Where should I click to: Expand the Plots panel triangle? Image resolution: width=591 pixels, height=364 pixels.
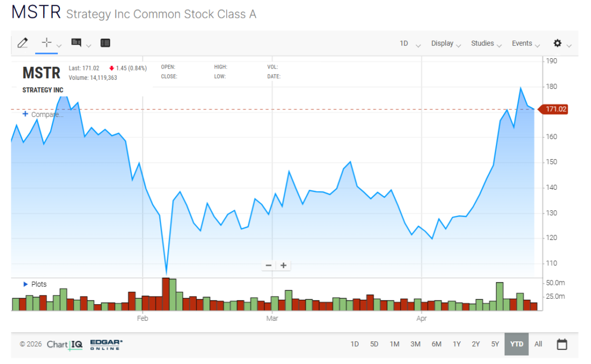pos(25,284)
